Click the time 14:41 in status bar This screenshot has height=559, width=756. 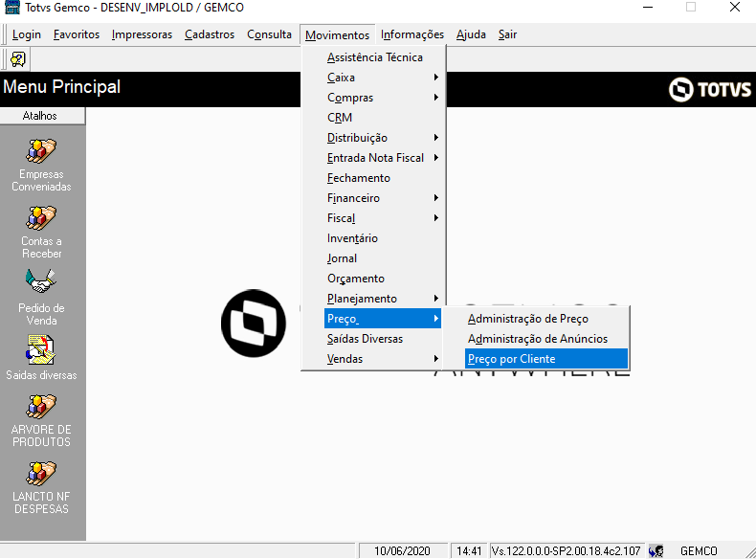pos(469,550)
